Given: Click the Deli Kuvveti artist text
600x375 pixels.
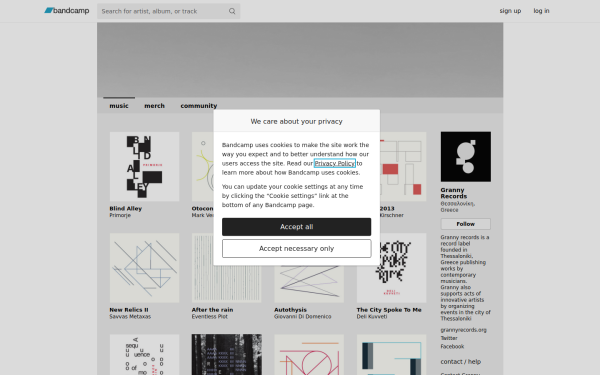Looking at the screenshot, I should (x=372, y=317).
